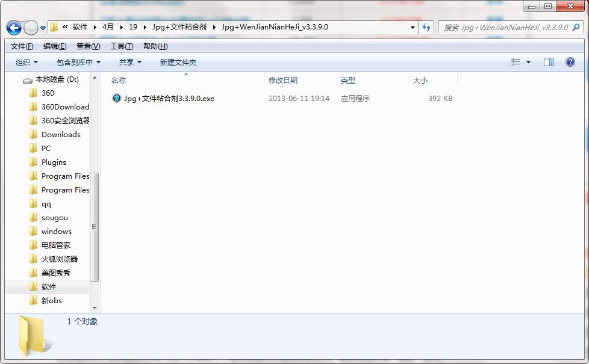Image resolution: width=589 pixels, height=364 pixels.
Task: Open the 文件(F) menu
Action: tap(22, 46)
